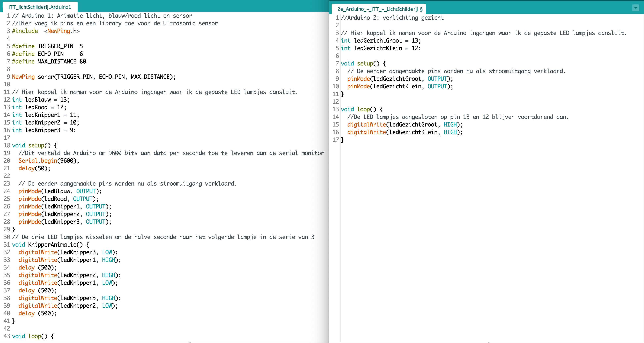
Task: Click the '#define TRIGGER_PIN 5' line
Action: (47, 46)
